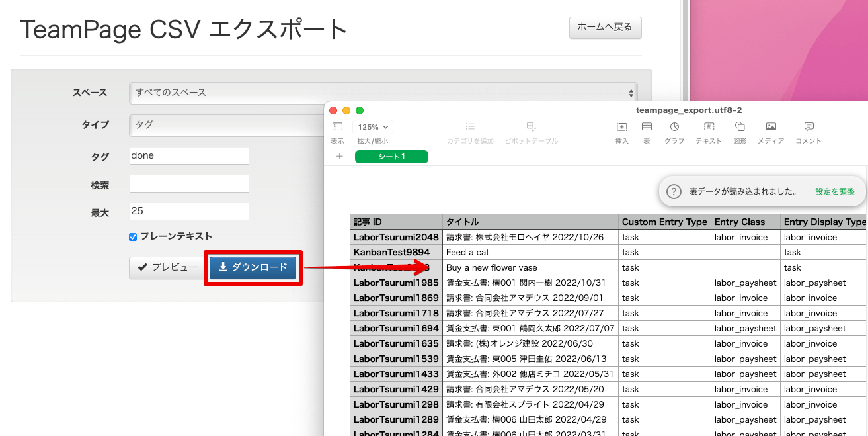Click the Media (メディア) toolbar icon
This screenshot has width=868, height=436.
click(771, 126)
